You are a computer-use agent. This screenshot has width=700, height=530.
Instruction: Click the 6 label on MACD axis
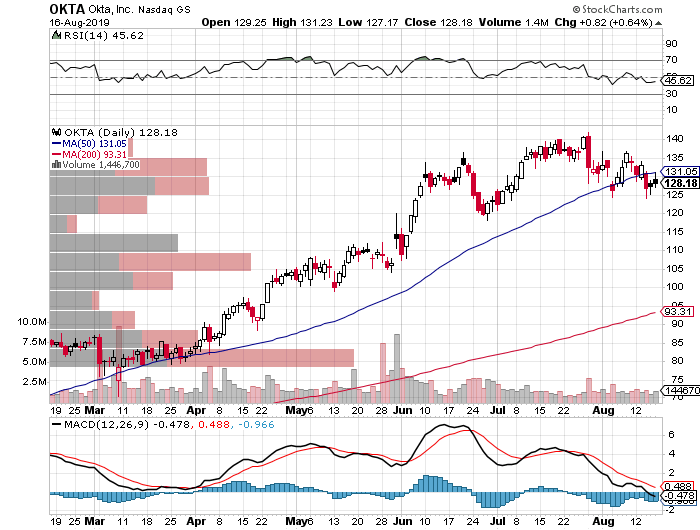click(671, 435)
